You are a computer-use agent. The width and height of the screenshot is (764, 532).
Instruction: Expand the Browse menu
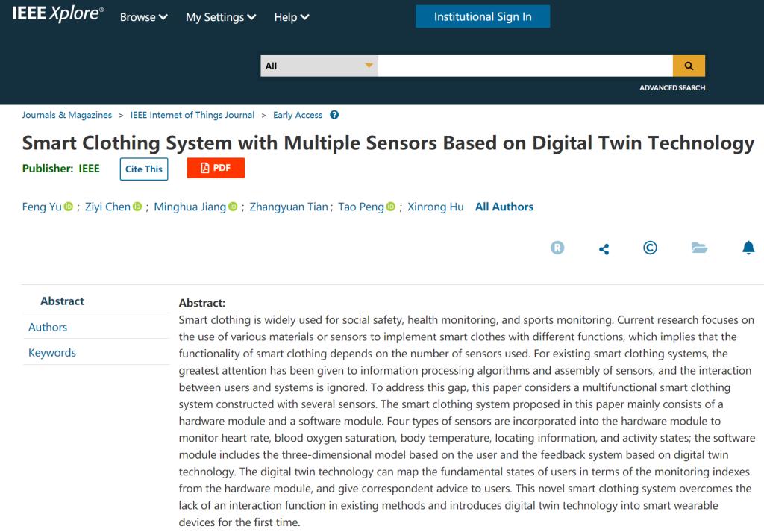[144, 17]
